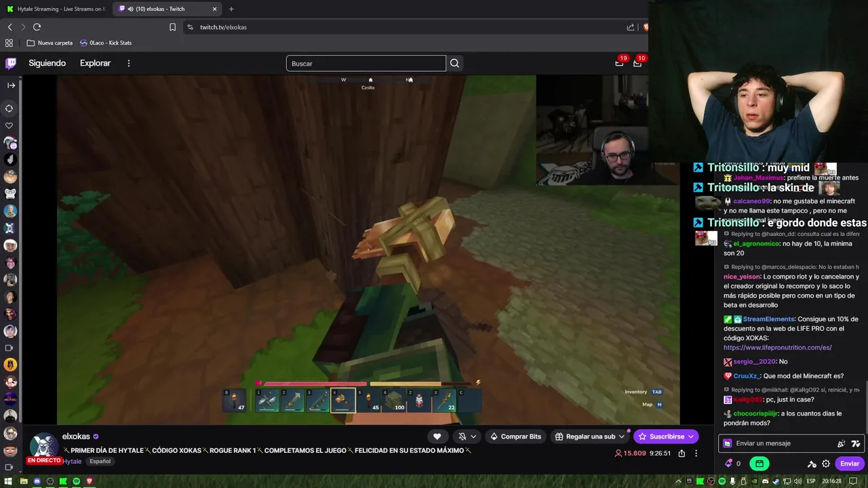Open Twitch notifications inbox with 19 badge

620,62
